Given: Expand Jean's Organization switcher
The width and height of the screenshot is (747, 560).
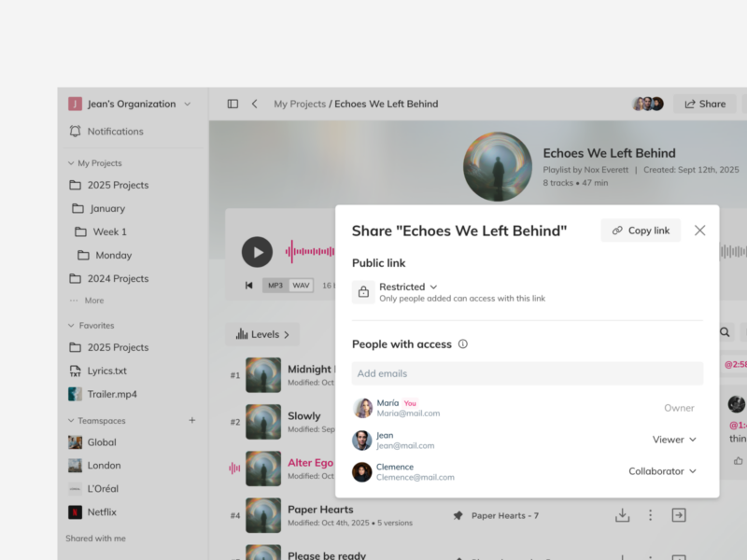Looking at the screenshot, I should point(131,105).
